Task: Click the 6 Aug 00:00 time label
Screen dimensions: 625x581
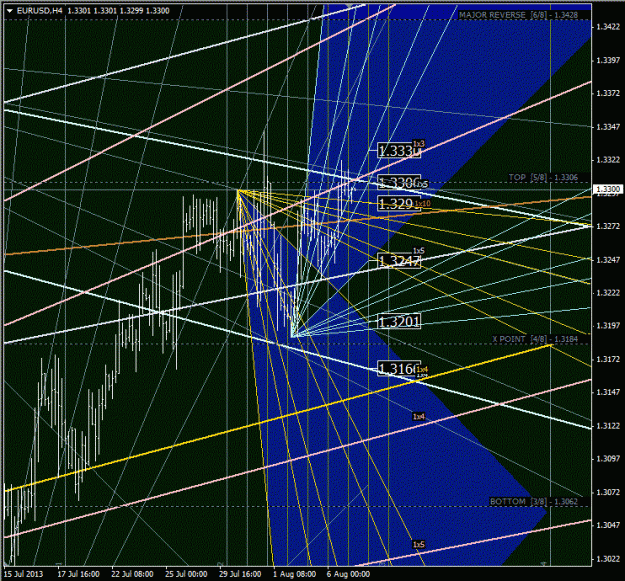Action: (348, 574)
